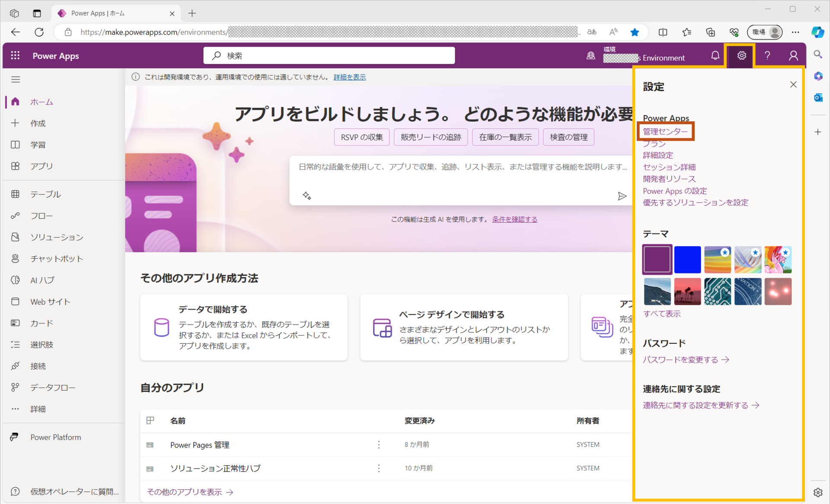Click その他のアプリを表示 link
The height and width of the screenshot is (504, 830).
pyautogui.click(x=190, y=492)
